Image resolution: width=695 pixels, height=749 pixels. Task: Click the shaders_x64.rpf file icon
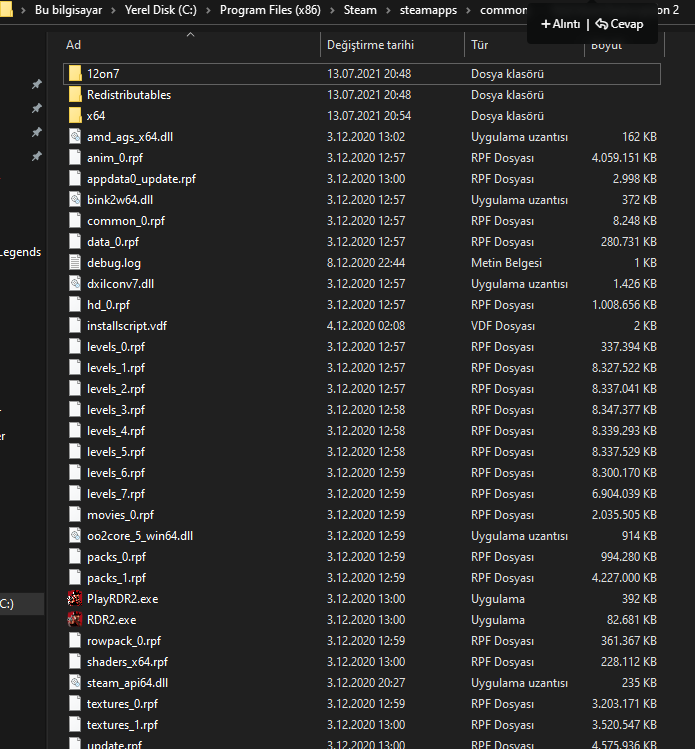pyautogui.click(x=75, y=662)
